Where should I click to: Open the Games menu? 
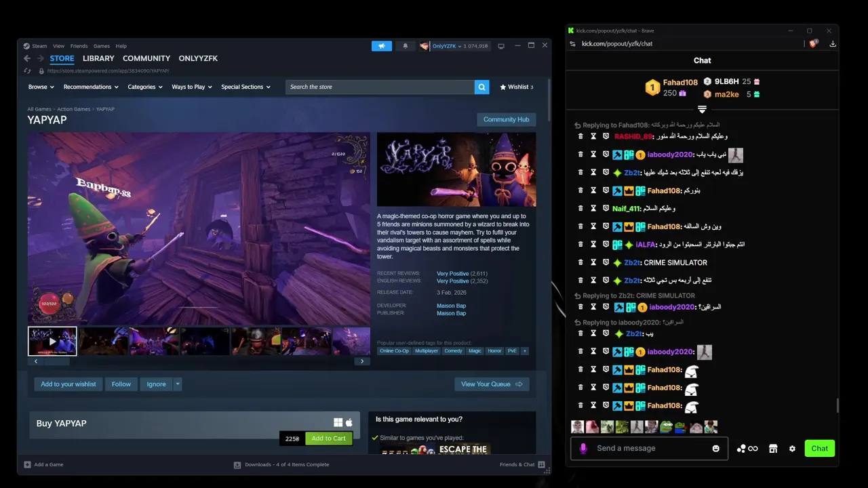click(101, 46)
